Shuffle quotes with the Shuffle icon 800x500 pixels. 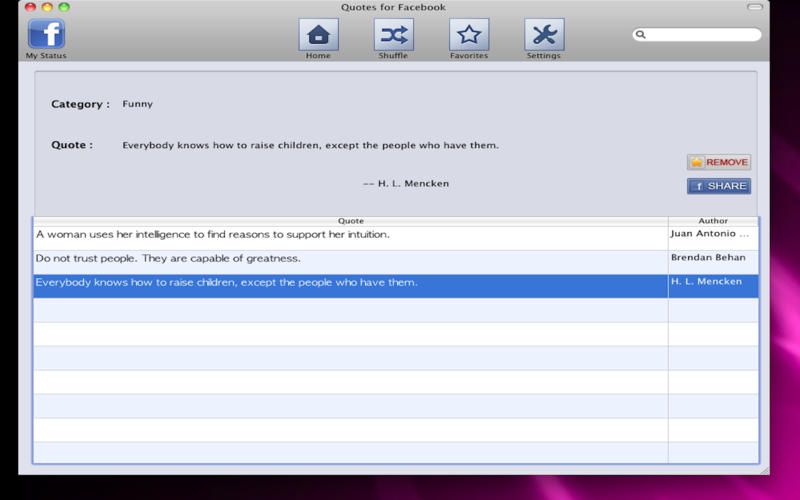(x=393, y=35)
